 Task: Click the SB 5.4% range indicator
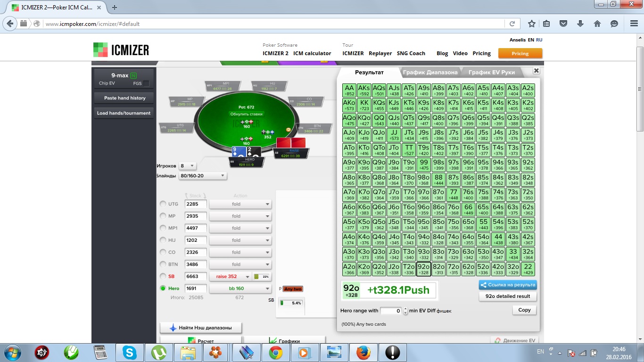pos(291,303)
